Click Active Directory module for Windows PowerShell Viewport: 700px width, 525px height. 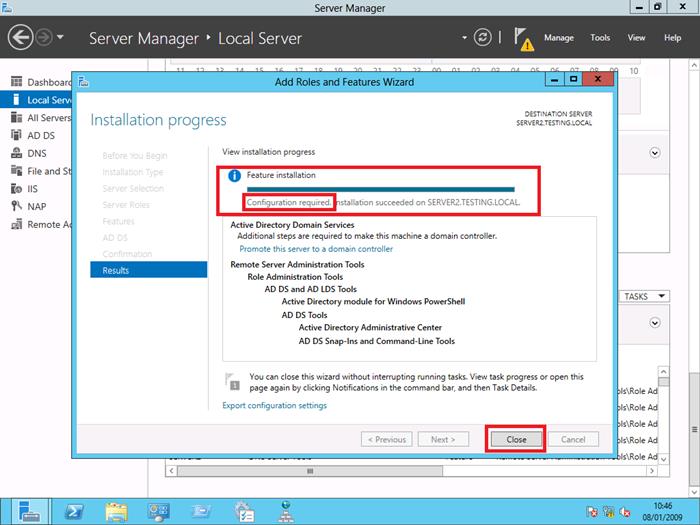pos(373,302)
